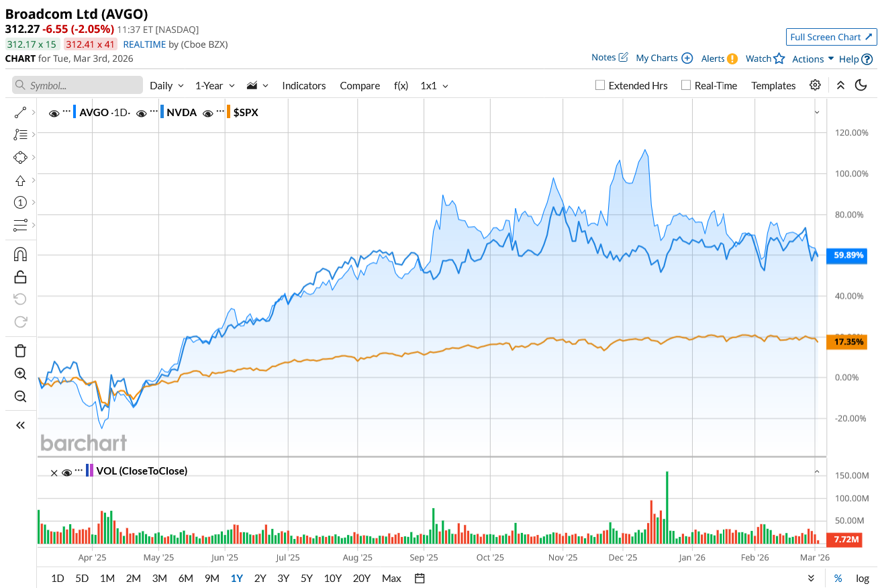878x588 pixels.
Task: Open the AVGO series options ellipsis
Action: point(66,111)
